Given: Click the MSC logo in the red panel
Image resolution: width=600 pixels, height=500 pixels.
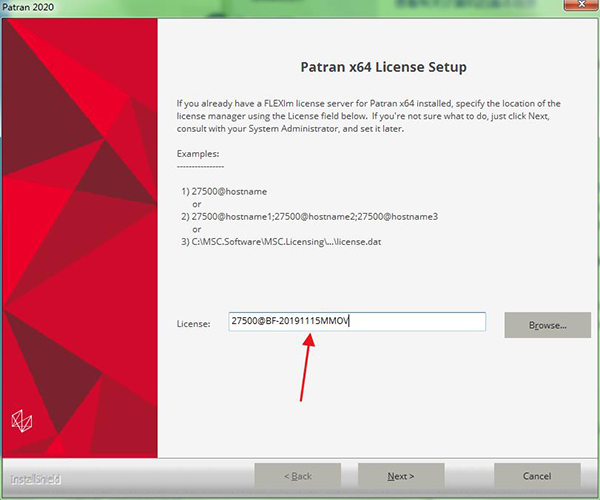Looking at the screenshot, I should tap(22, 421).
